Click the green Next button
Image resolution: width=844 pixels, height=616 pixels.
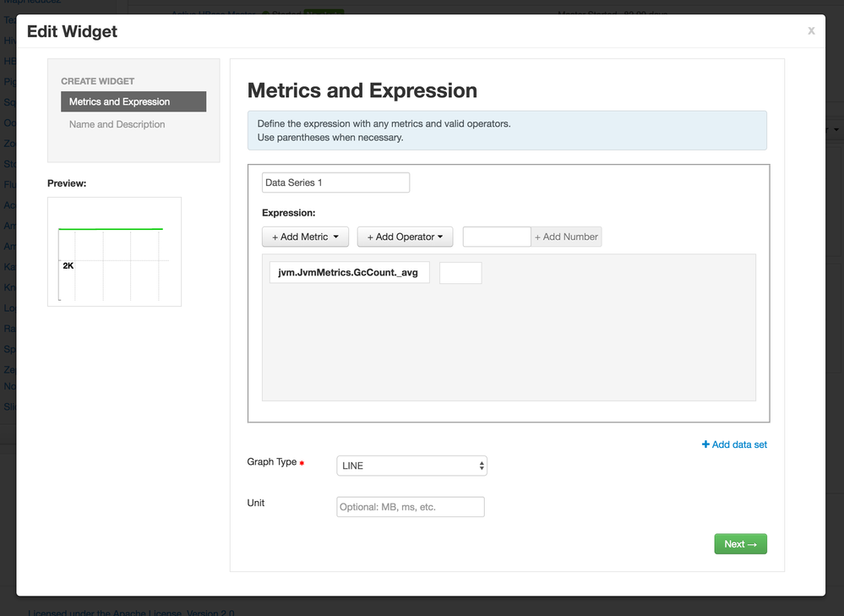click(740, 544)
